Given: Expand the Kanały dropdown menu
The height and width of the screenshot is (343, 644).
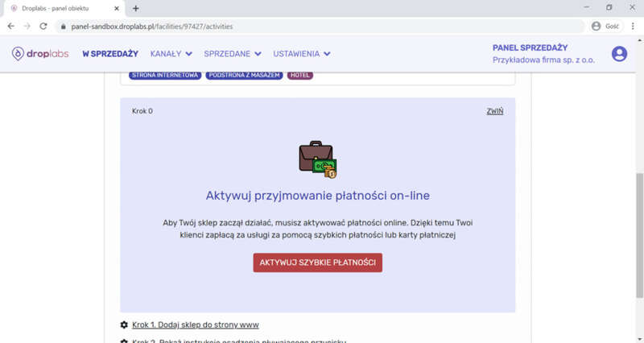Looking at the screenshot, I should [x=171, y=54].
